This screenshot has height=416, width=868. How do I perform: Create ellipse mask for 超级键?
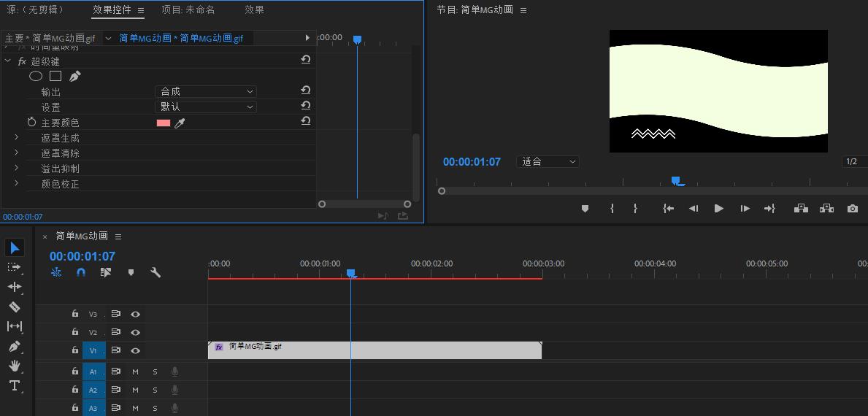(35, 76)
